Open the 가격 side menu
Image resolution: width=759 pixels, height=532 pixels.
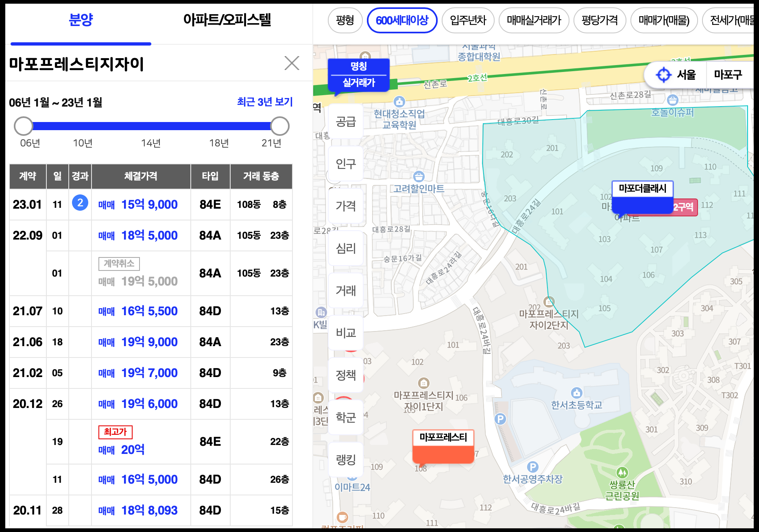click(346, 206)
